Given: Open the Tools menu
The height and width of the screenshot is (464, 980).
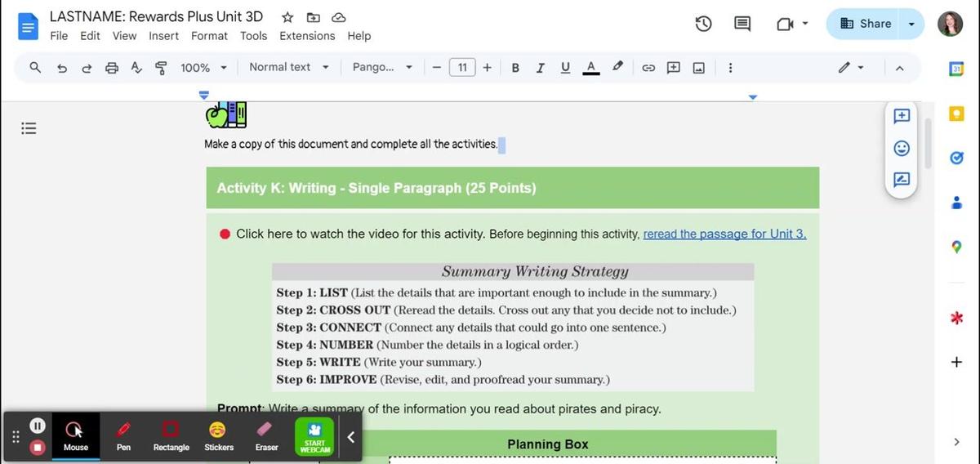Looking at the screenshot, I should coord(253,36).
